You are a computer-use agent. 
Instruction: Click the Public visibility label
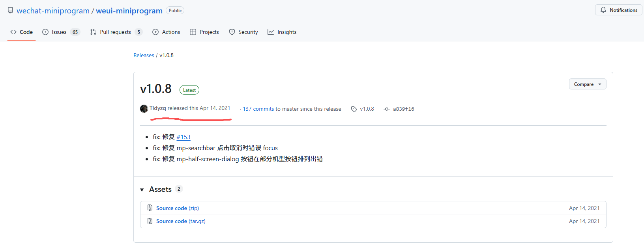(x=175, y=11)
